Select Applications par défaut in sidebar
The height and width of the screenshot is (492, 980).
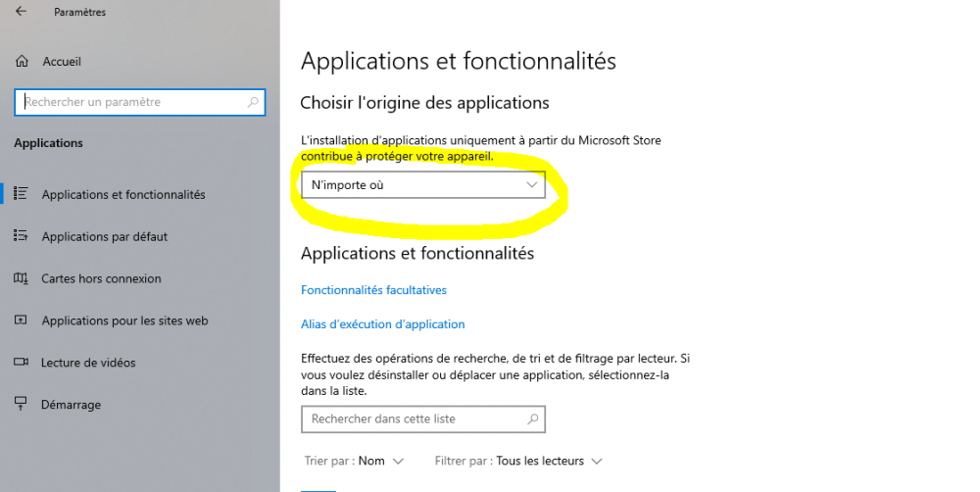tap(105, 236)
